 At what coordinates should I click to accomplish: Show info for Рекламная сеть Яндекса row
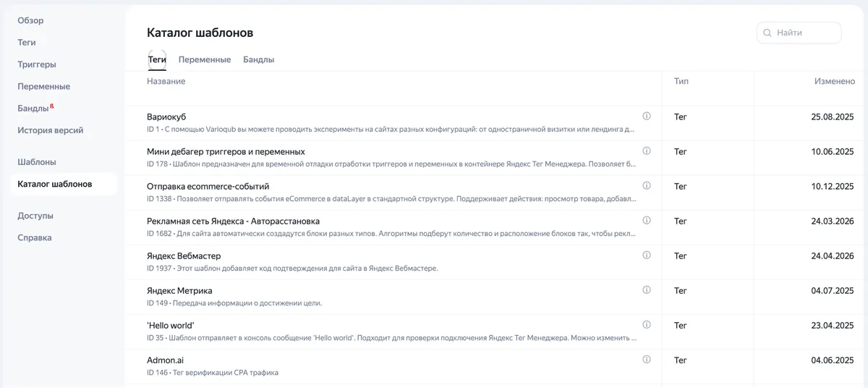coord(647,220)
